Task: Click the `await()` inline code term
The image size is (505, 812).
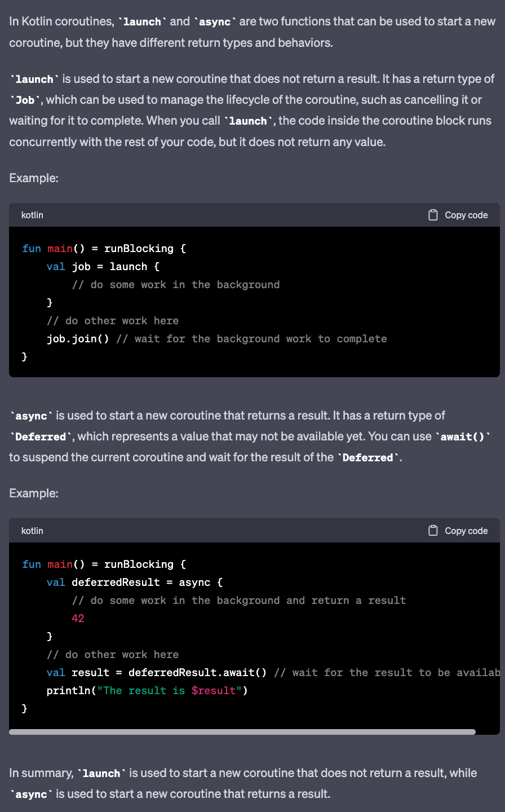Action: (462, 436)
